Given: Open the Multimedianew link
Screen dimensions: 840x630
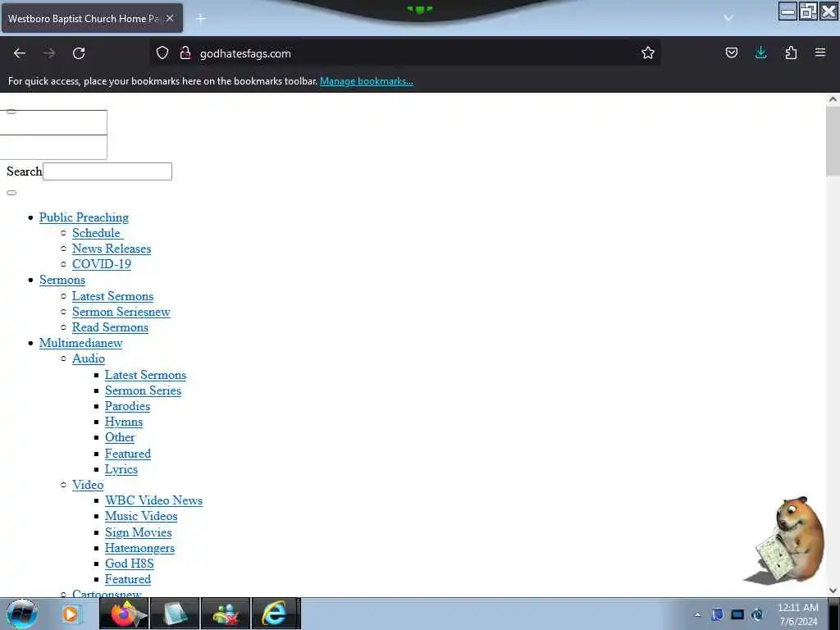Looking at the screenshot, I should (81, 343).
